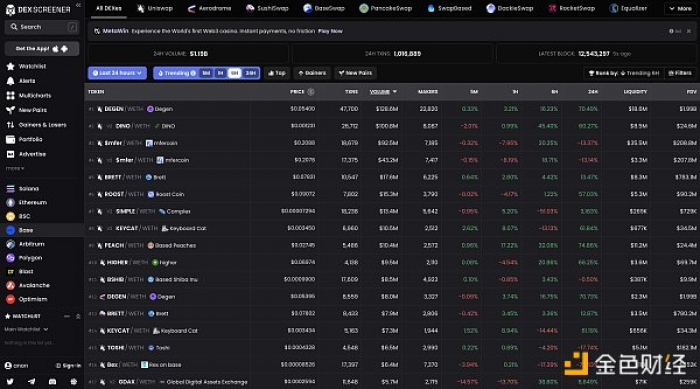Open Alerts bell icon in sidebar
Image resolution: width=700 pixels, height=389 pixels.
[11, 81]
